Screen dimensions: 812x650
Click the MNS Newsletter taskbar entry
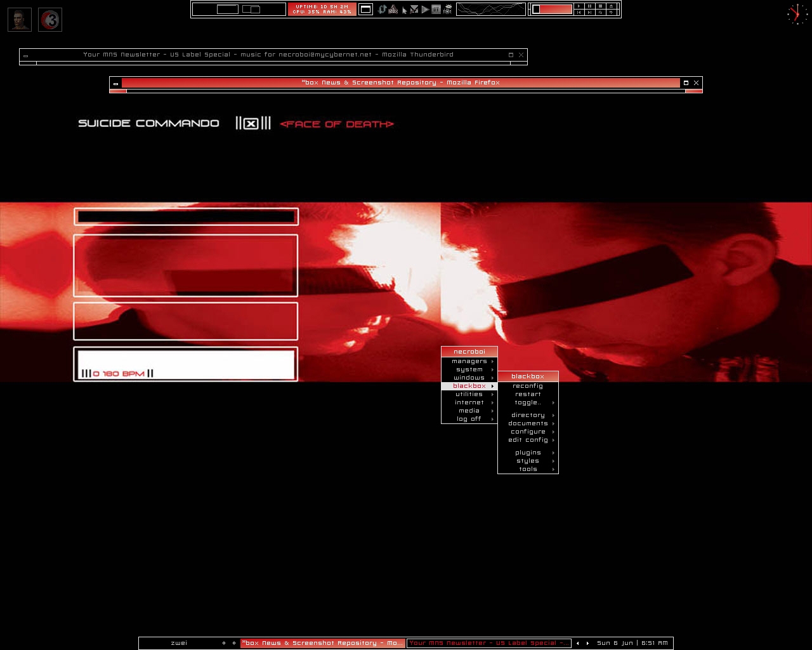point(489,643)
